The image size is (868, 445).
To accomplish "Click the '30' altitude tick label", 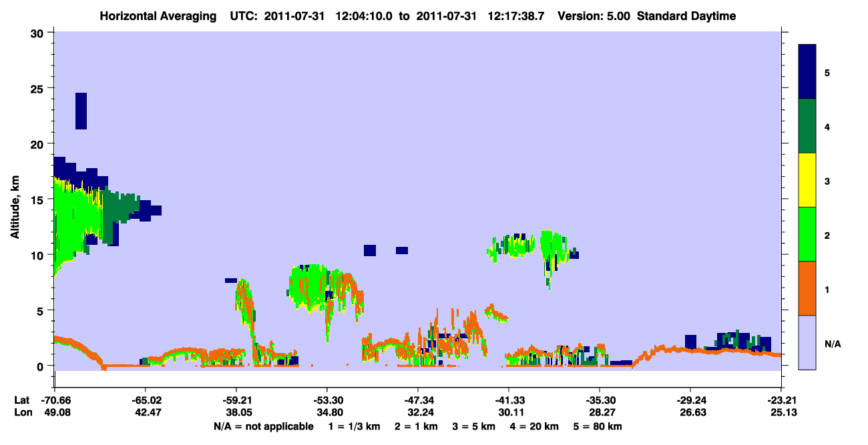I will (x=38, y=33).
